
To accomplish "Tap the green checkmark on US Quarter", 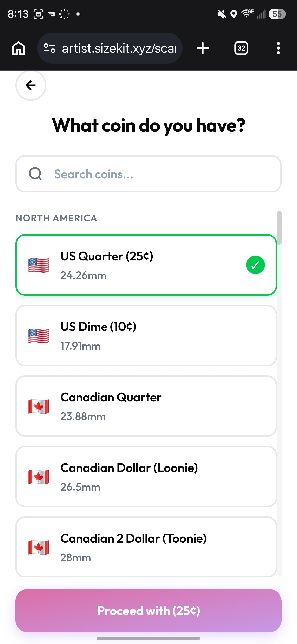I will click(255, 265).
